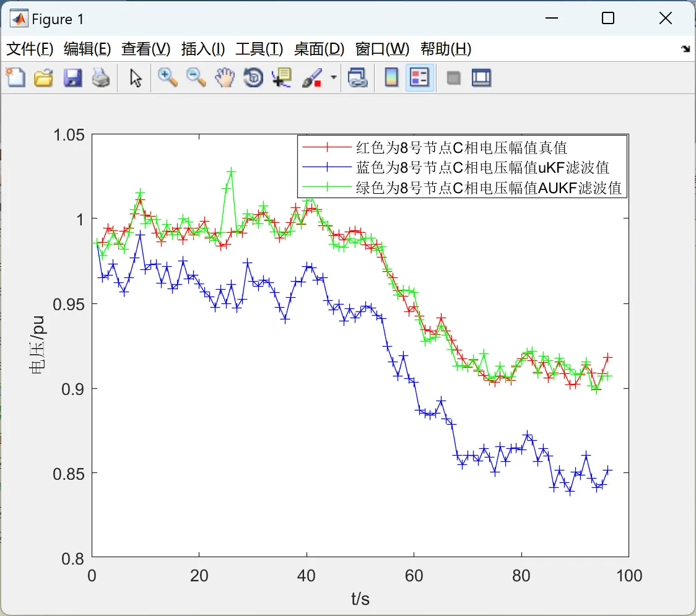Select the Data Cursor tool
Viewport: 696px width, 616px height.
(282, 77)
